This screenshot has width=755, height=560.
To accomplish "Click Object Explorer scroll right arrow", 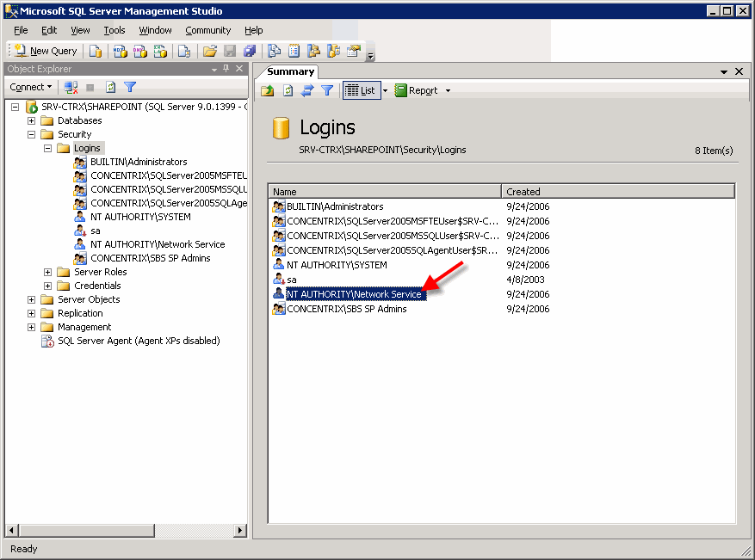I will tap(240, 531).
